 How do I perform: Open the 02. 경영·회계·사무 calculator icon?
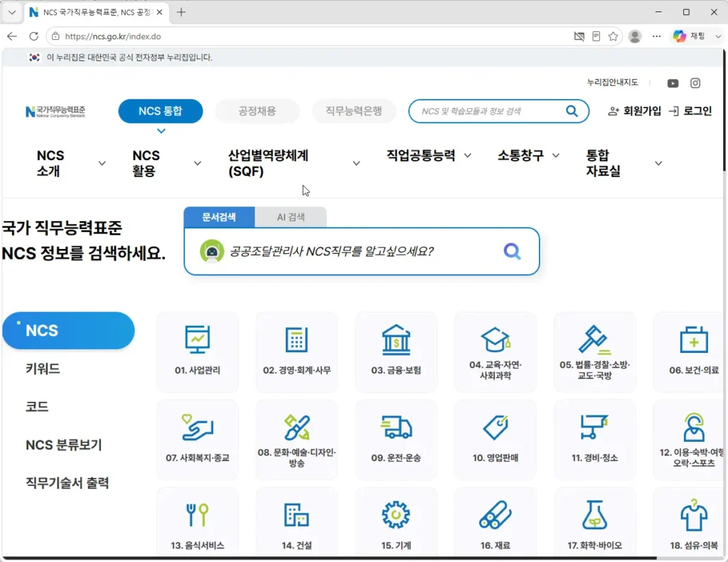click(296, 339)
